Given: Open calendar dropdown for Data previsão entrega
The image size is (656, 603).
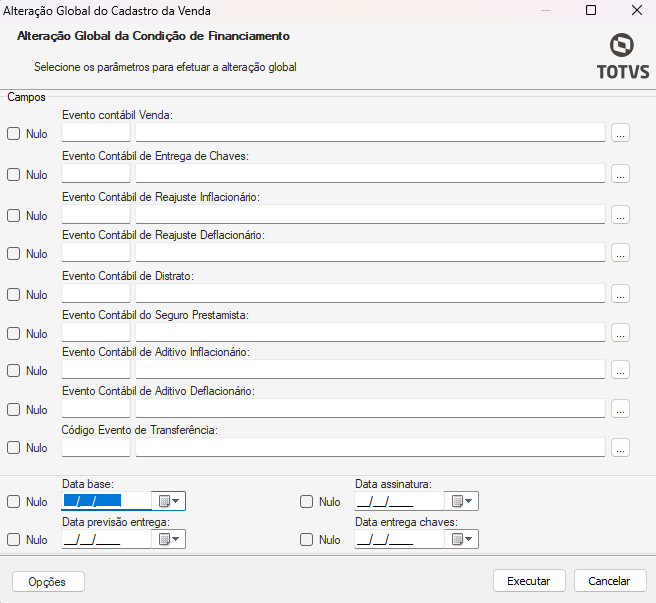Looking at the screenshot, I should coord(169,539).
